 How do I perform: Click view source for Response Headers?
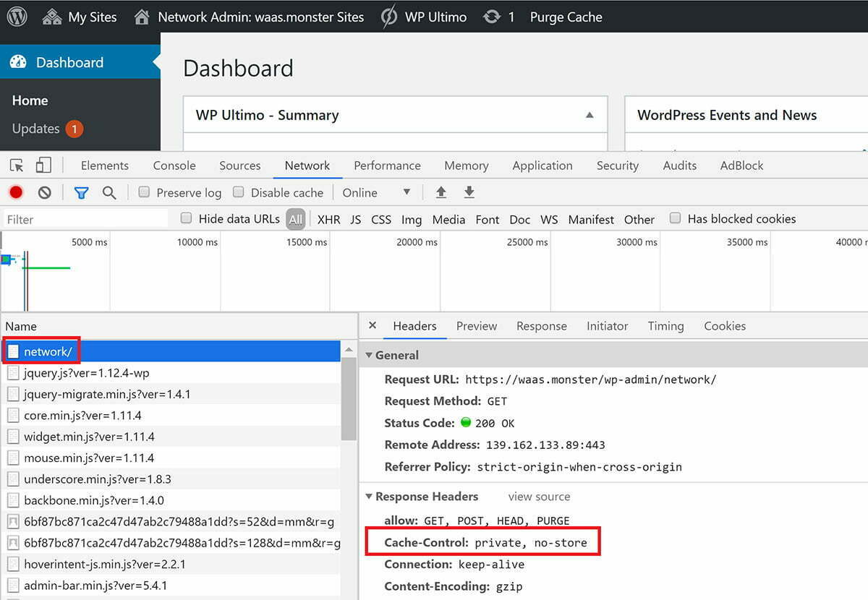pyautogui.click(x=539, y=497)
